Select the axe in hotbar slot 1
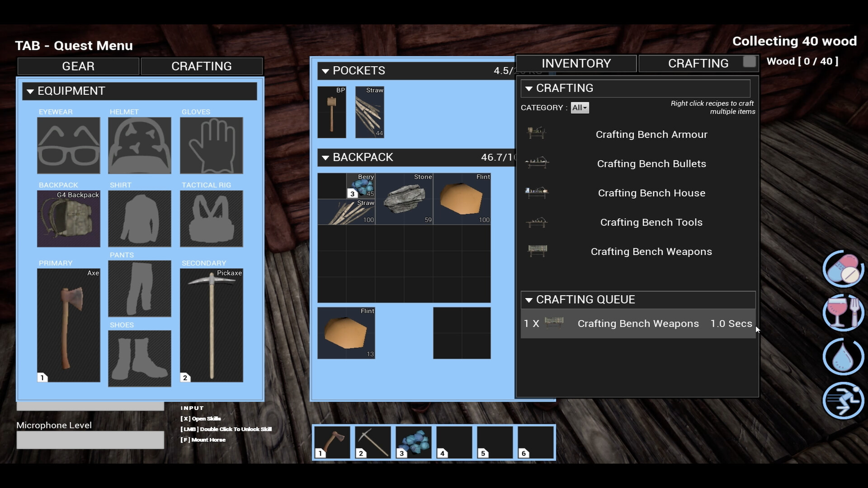 (x=332, y=442)
